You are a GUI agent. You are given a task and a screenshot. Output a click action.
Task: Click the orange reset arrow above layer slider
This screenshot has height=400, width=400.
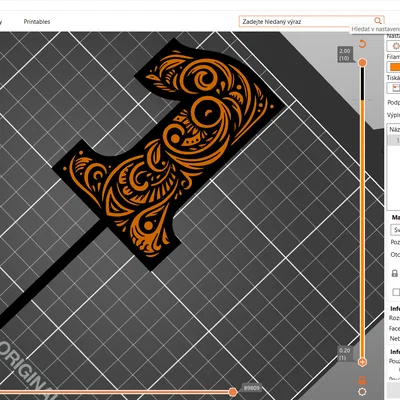tap(362, 44)
